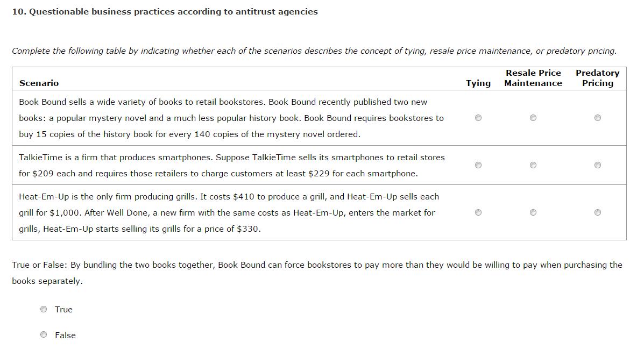Select the True radio button
Viewport: 637px width, 364px height.
tap(44, 309)
